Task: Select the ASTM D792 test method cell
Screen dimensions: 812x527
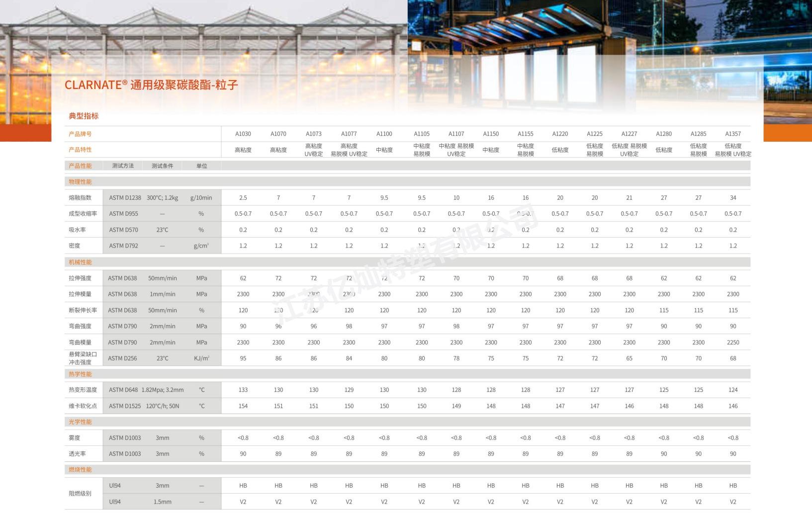Action: [x=123, y=246]
